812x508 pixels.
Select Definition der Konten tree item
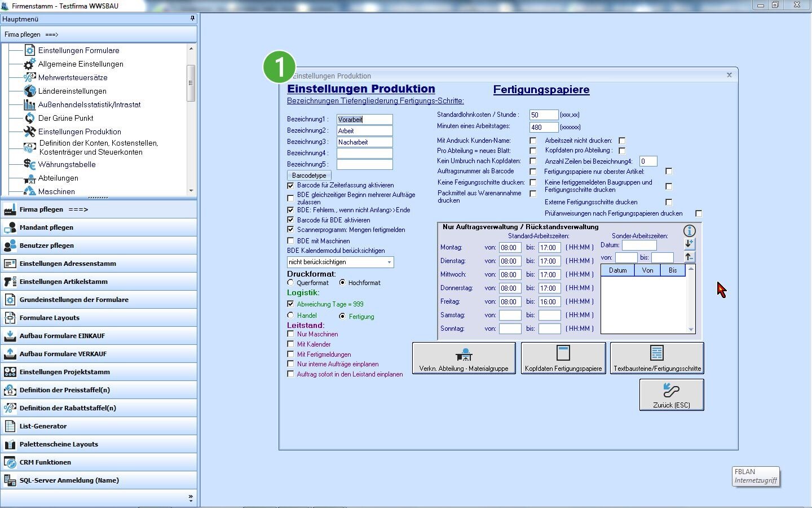(99, 147)
